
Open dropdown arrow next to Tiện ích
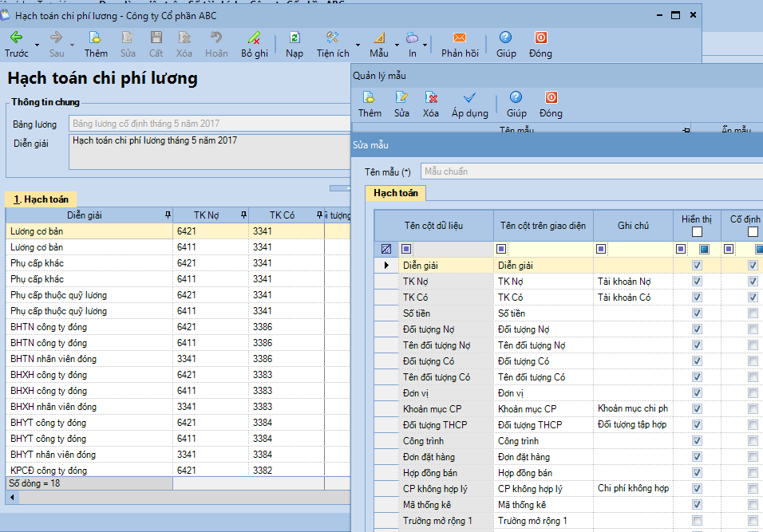click(x=358, y=45)
